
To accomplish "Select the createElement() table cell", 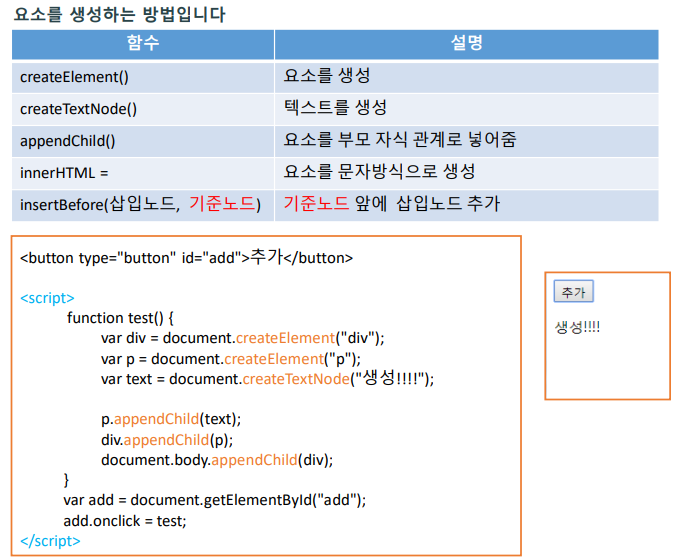I will (x=143, y=77).
